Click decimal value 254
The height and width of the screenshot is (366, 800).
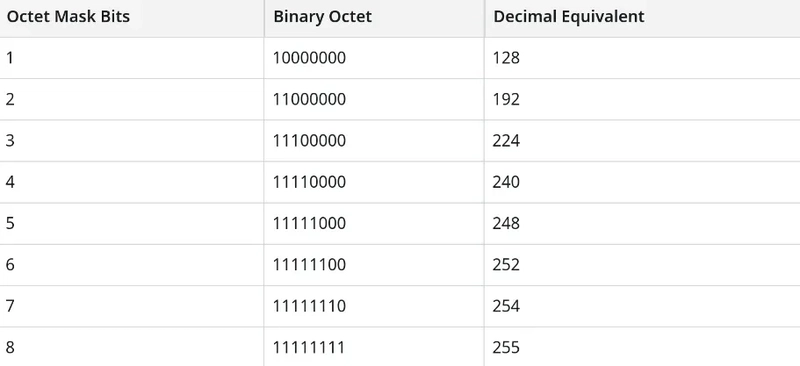point(506,306)
